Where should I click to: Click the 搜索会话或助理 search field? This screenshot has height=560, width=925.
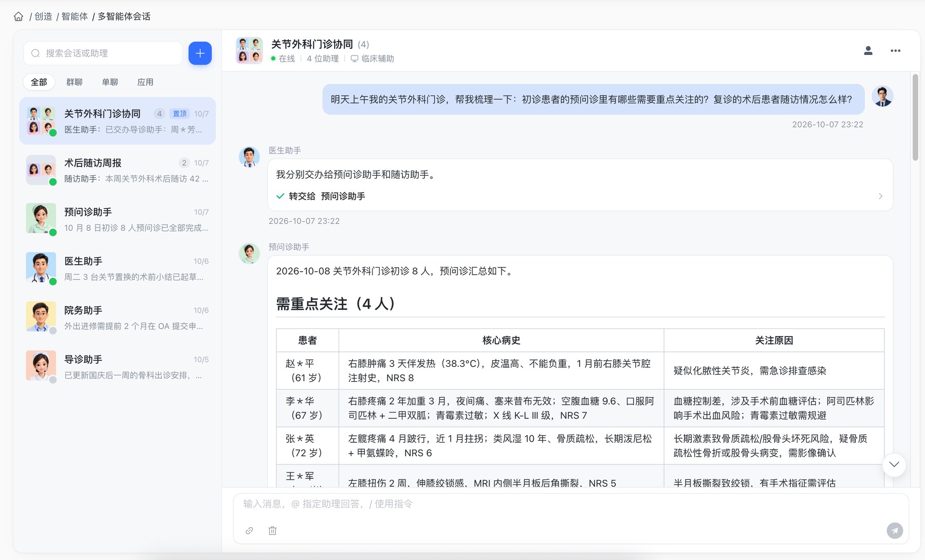pos(103,53)
